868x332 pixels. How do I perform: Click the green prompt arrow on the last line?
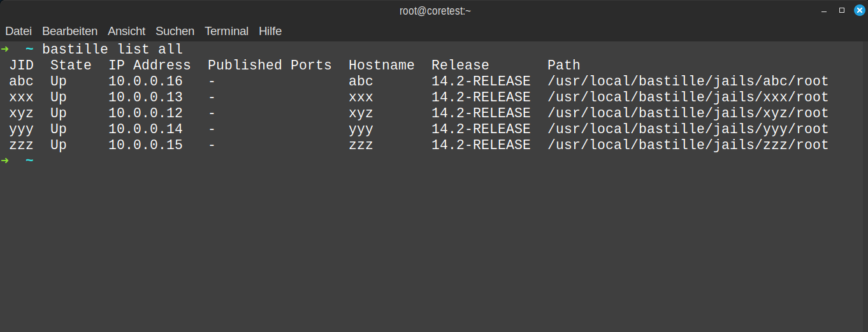5,161
